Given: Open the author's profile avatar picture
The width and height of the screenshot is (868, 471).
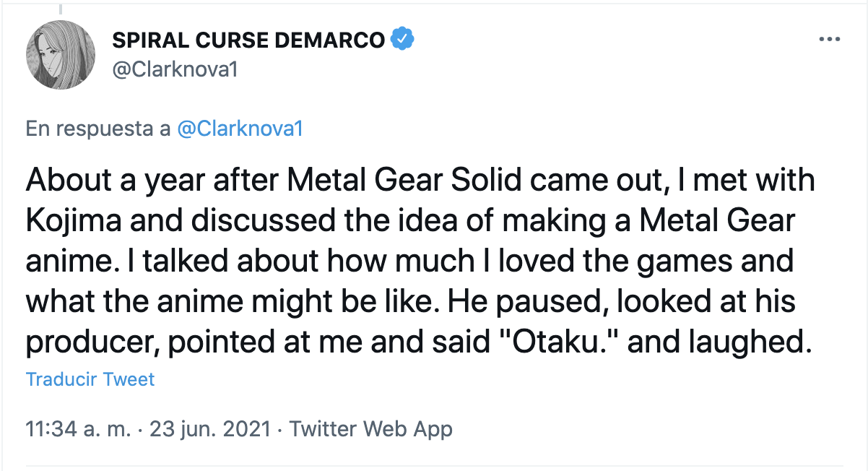Looking at the screenshot, I should pos(61,55).
